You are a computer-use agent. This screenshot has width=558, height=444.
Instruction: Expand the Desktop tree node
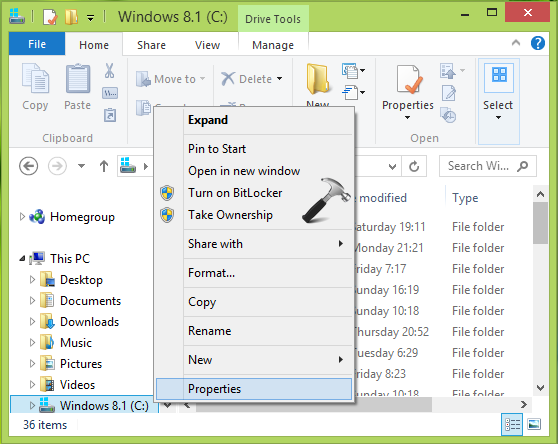[x=32, y=280]
